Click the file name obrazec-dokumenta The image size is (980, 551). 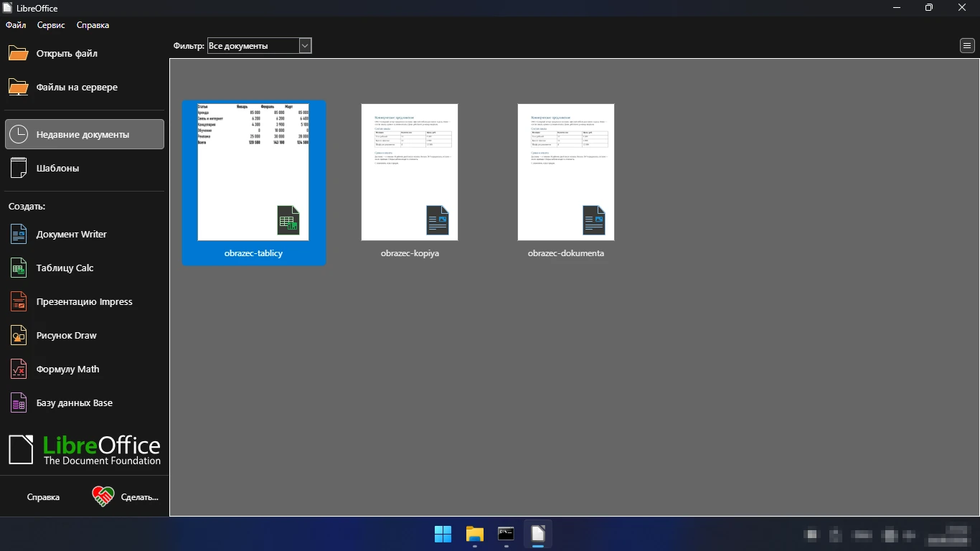pos(566,253)
